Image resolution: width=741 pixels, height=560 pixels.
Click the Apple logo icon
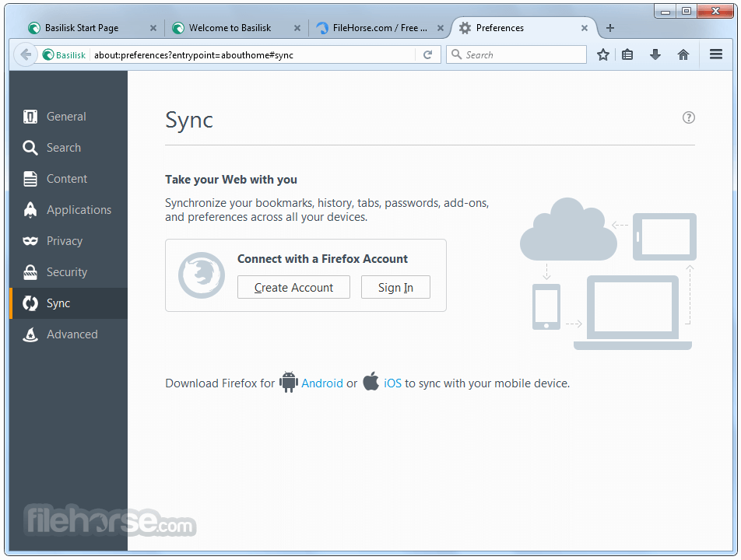(371, 381)
